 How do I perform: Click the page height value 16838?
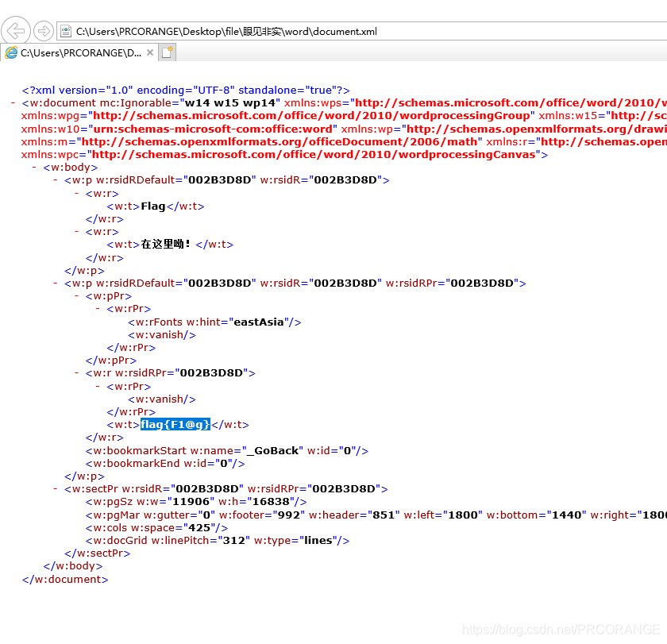click(x=271, y=502)
